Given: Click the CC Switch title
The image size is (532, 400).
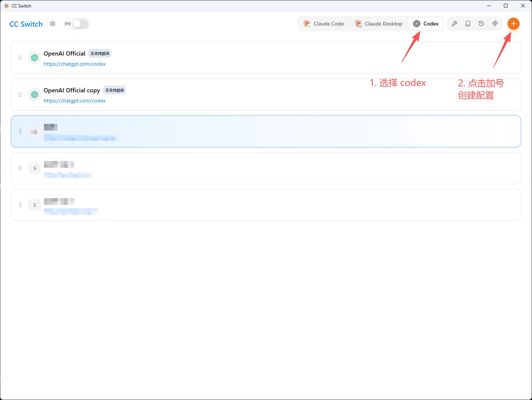Looking at the screenshot, I should (x=26, y=24).
